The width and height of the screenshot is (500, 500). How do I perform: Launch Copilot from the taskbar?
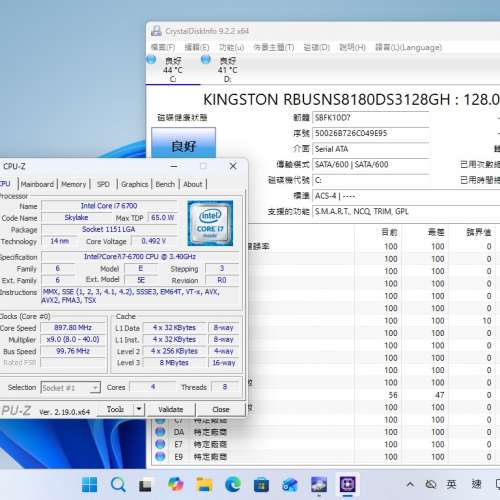(175, 484)
